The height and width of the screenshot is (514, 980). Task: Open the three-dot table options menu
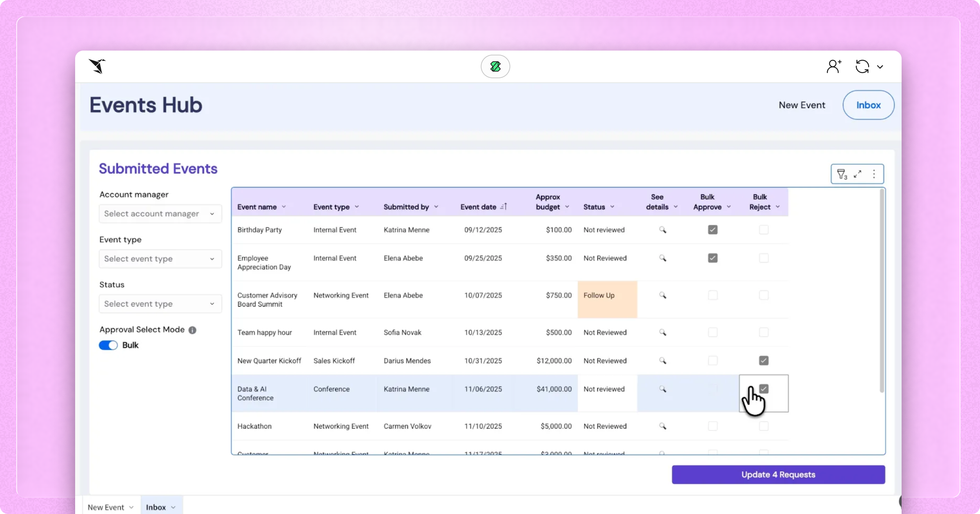(x=874, y=174)
